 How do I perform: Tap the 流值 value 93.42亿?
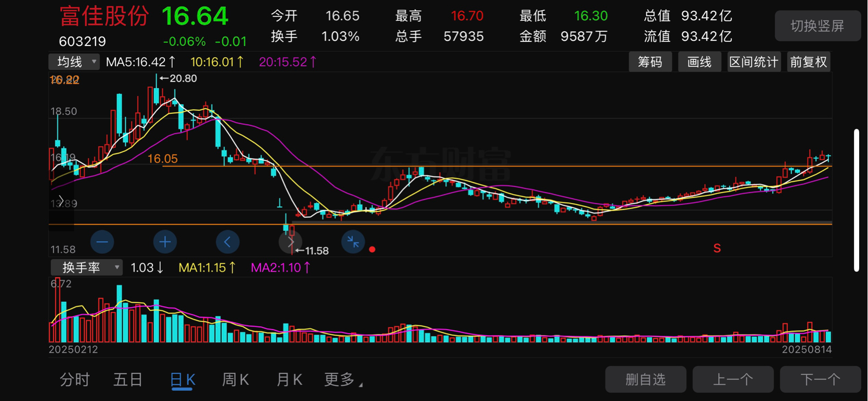(x=707, y=37)
